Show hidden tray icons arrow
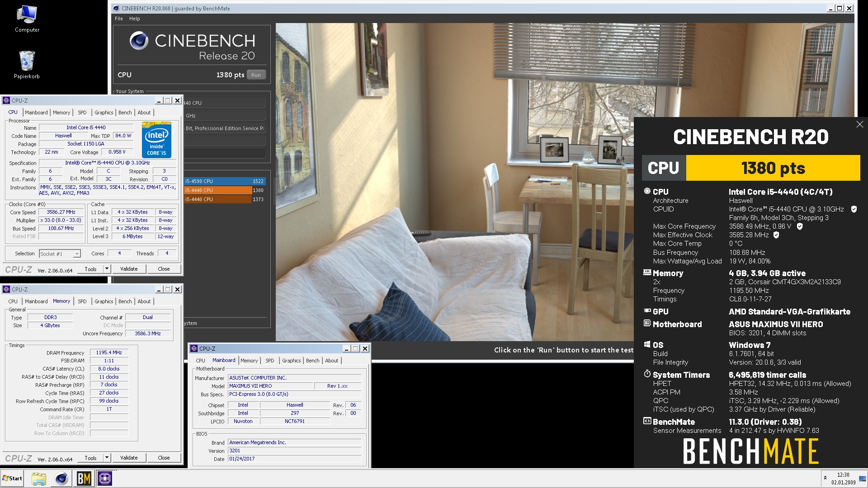Screen dimensions: 868x488 pyautogui.click(x=825, y=478)
